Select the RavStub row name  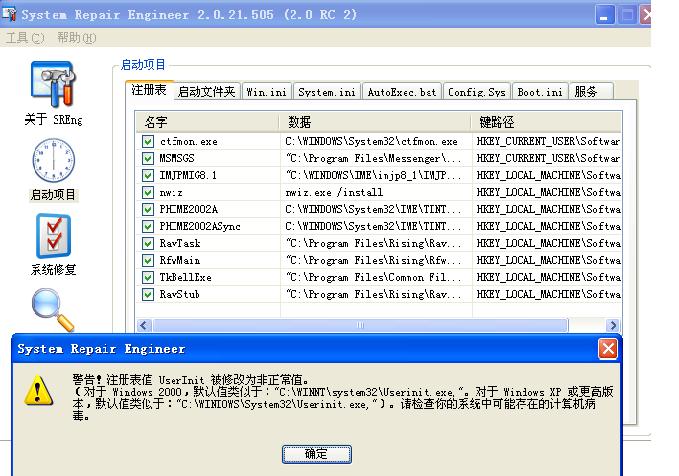click(x=179, y=295)
